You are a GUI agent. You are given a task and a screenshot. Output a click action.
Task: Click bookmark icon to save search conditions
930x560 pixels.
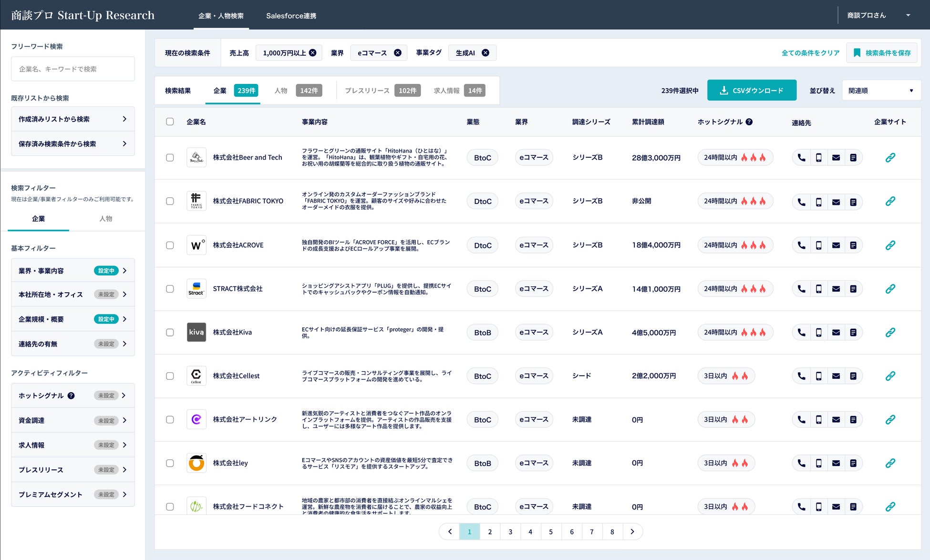point(857,53)
